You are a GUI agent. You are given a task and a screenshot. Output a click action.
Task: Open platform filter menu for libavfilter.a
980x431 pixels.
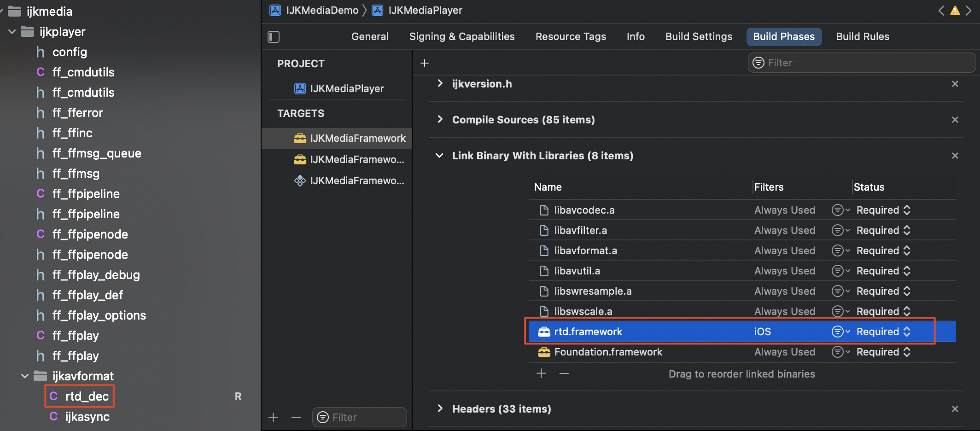[840, 230]
